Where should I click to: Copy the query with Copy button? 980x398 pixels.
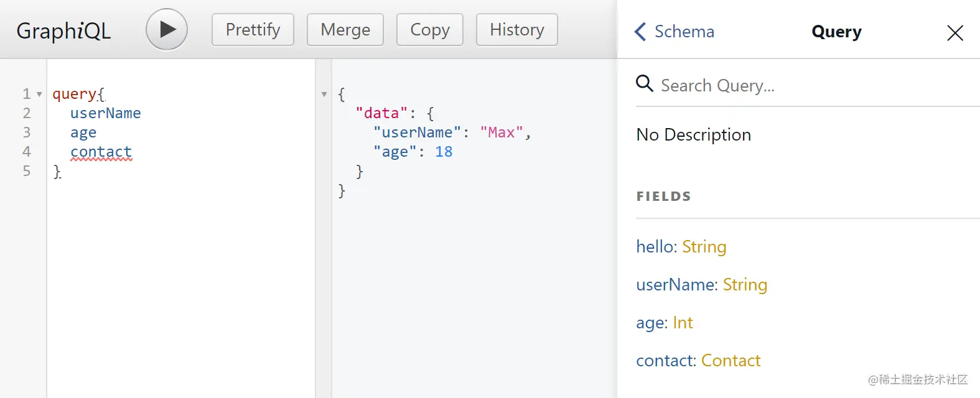coord(430,29)
